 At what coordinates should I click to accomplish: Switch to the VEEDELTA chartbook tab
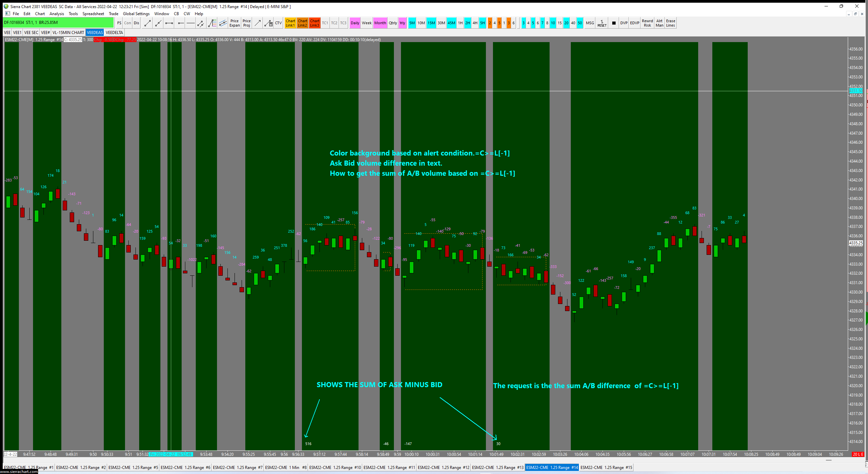(114, 32)
